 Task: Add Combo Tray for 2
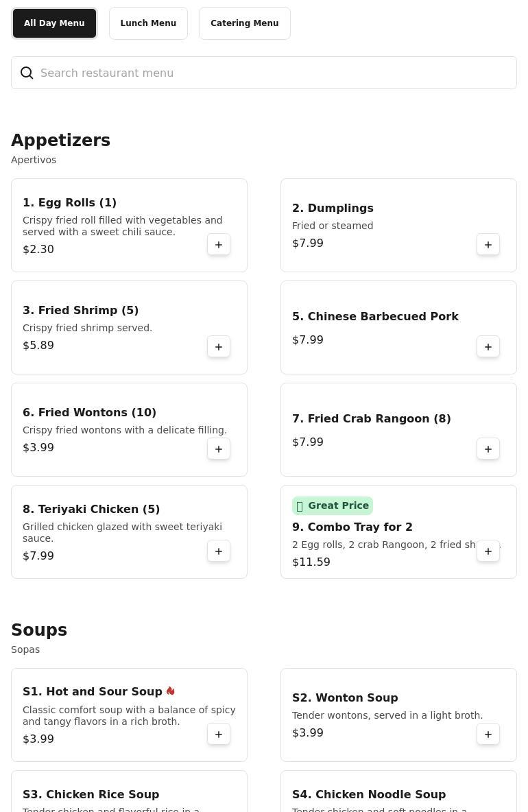click(488, 551)
